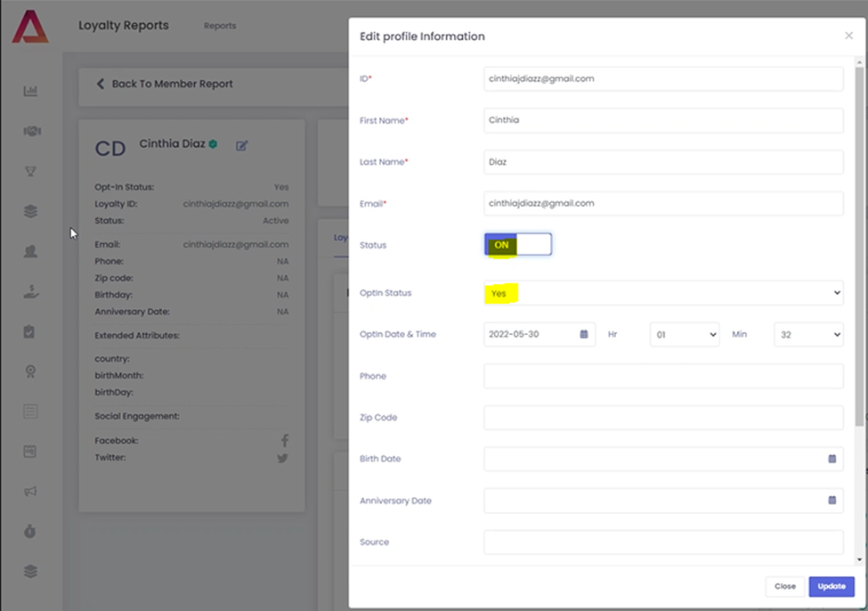Open the stacked layers icon below trophy
Viewport: 868px width, 611px height.
point(30,211)
